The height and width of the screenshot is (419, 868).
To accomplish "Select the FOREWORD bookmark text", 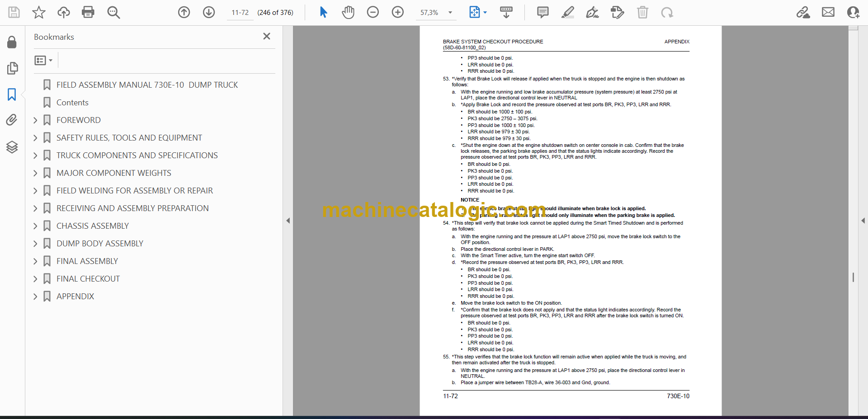I will tap(79, 120).
